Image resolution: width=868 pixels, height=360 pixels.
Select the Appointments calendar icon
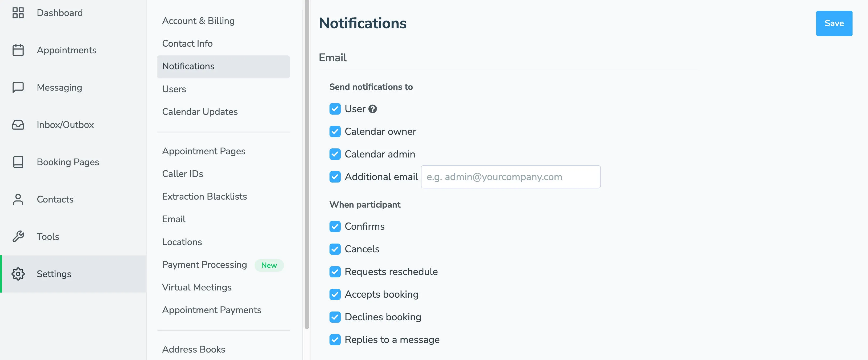[x=18, y=50]
